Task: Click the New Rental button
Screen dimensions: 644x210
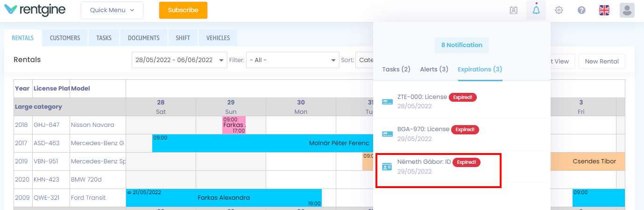Action: (602, 61)
